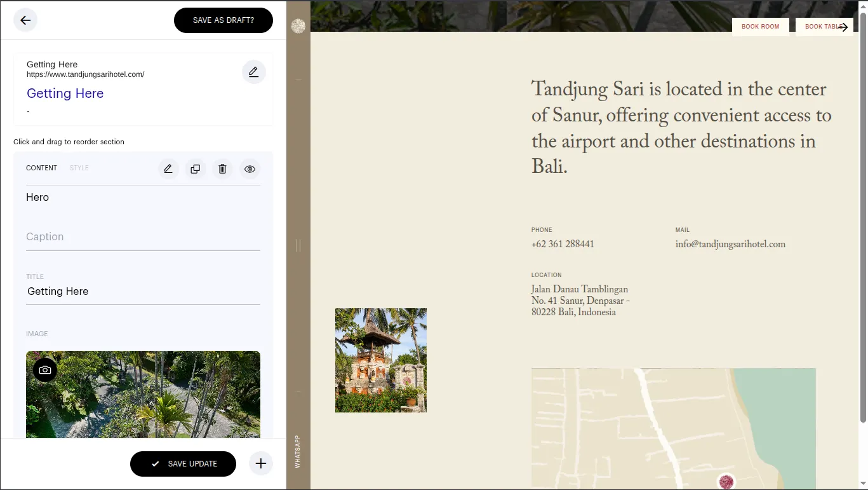Viewport: 868px width, 490px height.
Task: Add a new section with plus button
Action: tap(260, 463)
